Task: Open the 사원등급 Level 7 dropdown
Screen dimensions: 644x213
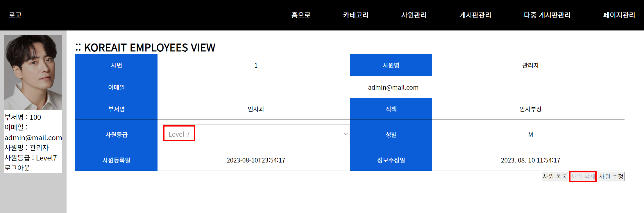Action: [256, 134]
